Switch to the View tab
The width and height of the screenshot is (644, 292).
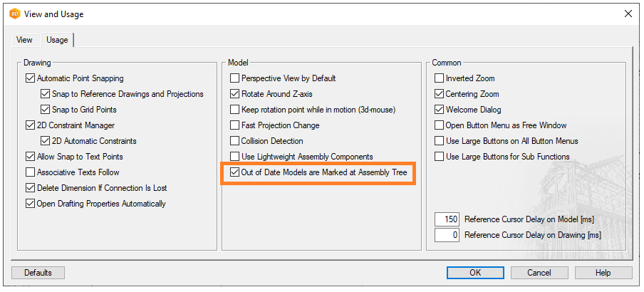point(24,40)
